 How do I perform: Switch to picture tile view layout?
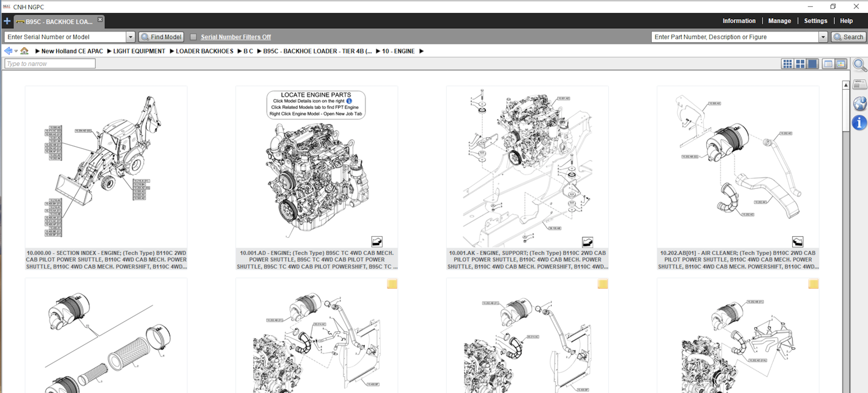pos(841,64)
